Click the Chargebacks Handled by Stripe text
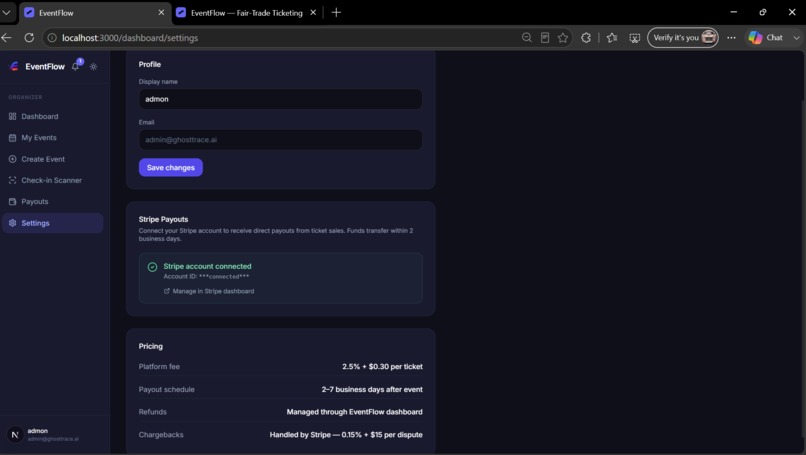 (346, 434)
